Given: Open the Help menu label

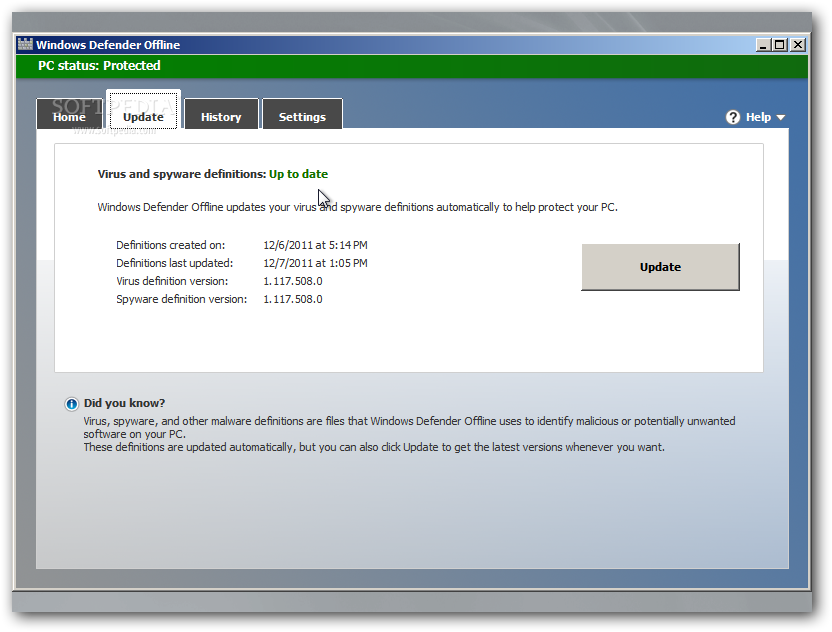Looking at the screenshot, I should click(758, 117).
